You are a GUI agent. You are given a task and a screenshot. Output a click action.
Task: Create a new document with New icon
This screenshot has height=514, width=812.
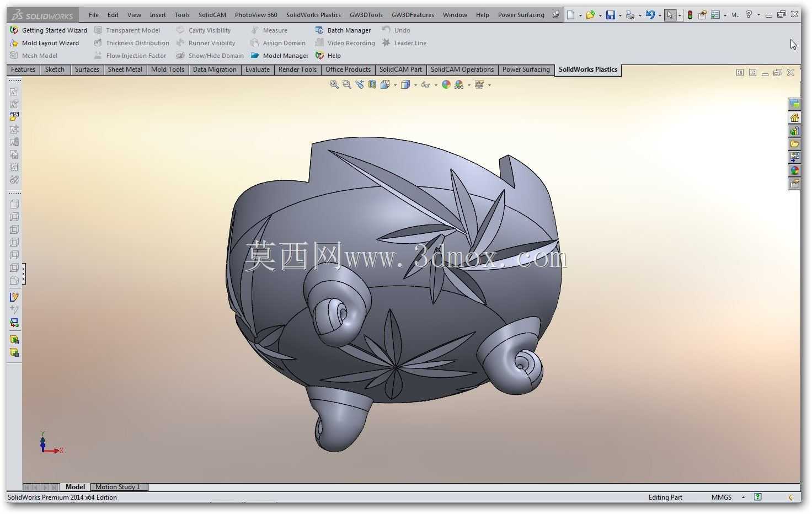[x=571, y=15]
